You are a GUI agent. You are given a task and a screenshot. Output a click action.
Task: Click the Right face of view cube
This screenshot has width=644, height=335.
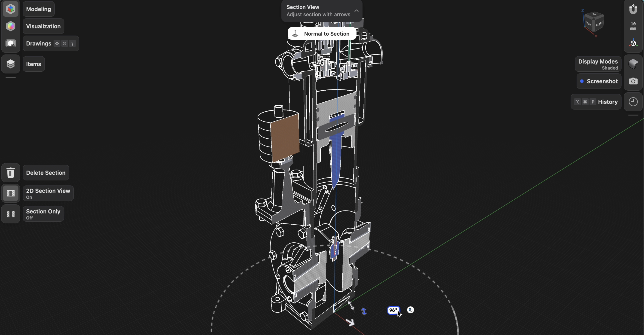click(x=599, y=24)
